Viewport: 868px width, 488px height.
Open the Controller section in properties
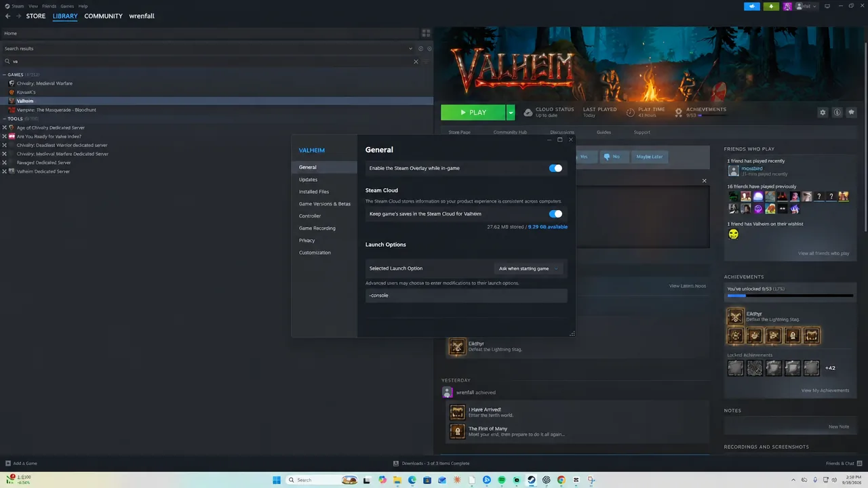click(310, 216)
